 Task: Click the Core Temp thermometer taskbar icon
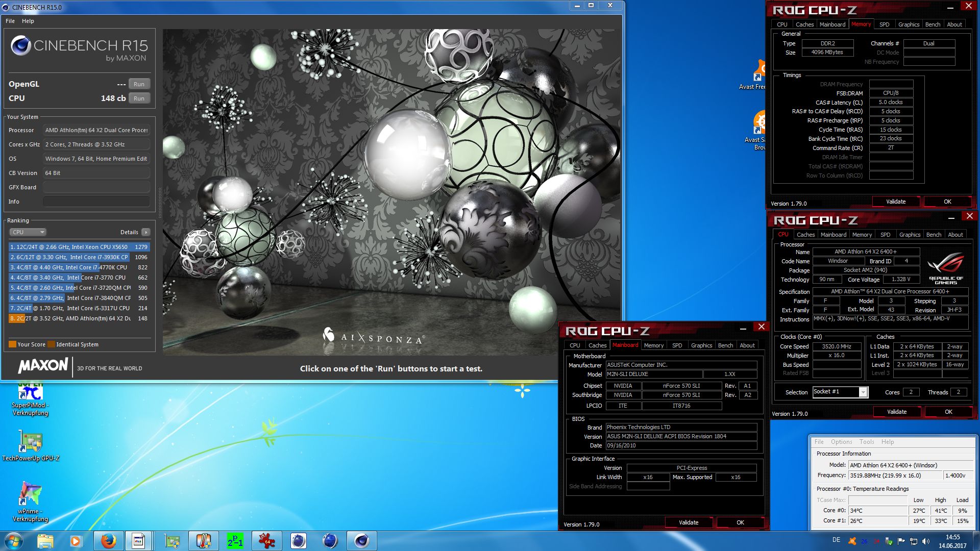tap(203, 541)
